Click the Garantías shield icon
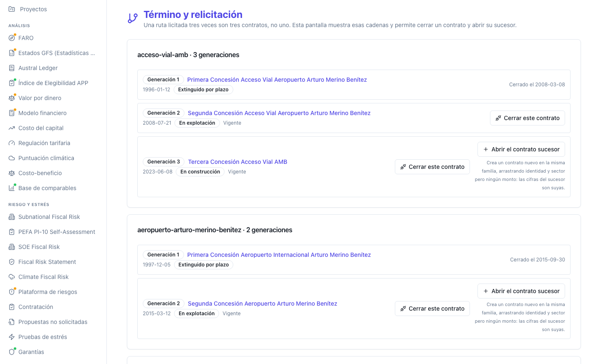The image size is (601, 364). click(12, 352)
